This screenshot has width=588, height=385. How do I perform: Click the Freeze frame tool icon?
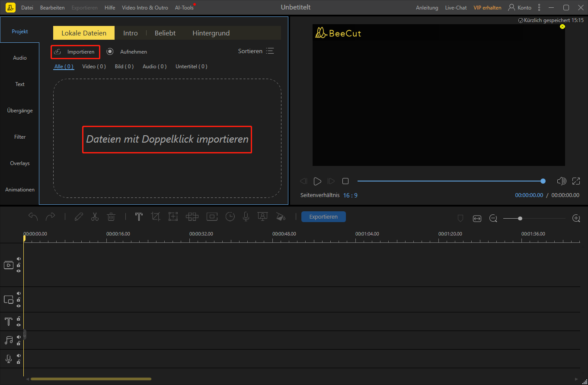[212, 216]
